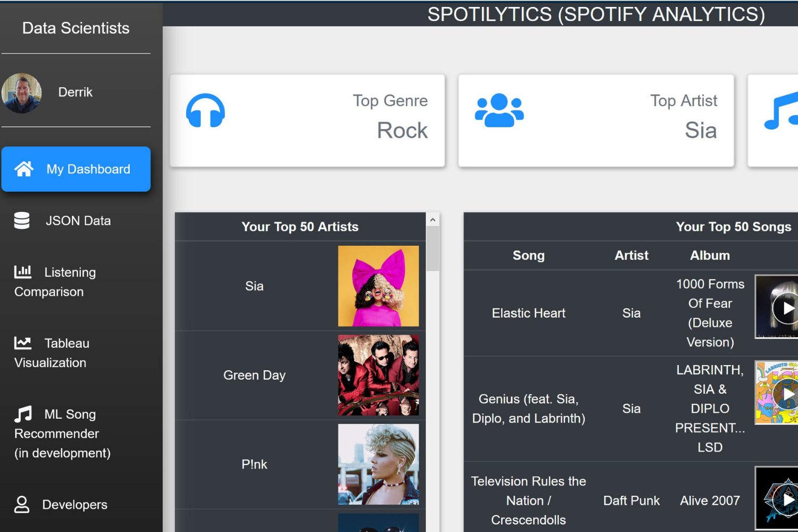Open Tableau Visualization page
Image resolution: width=798 pixels, height=532 pixels.
pyautogui.click(x=76, y=353)
